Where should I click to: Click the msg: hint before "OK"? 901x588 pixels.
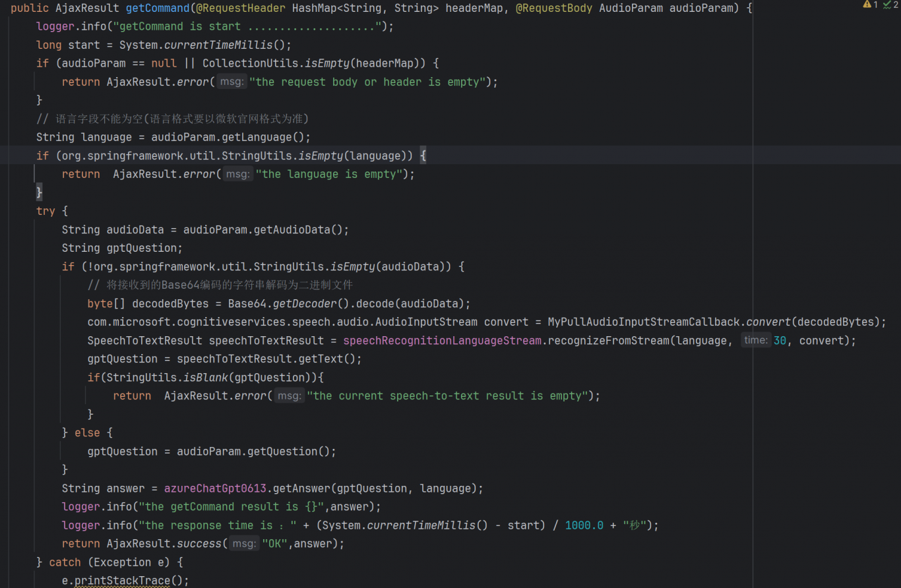point(245,543)
